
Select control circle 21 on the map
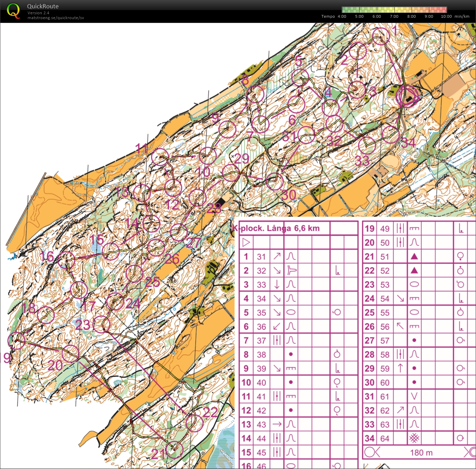click(174, 450)
